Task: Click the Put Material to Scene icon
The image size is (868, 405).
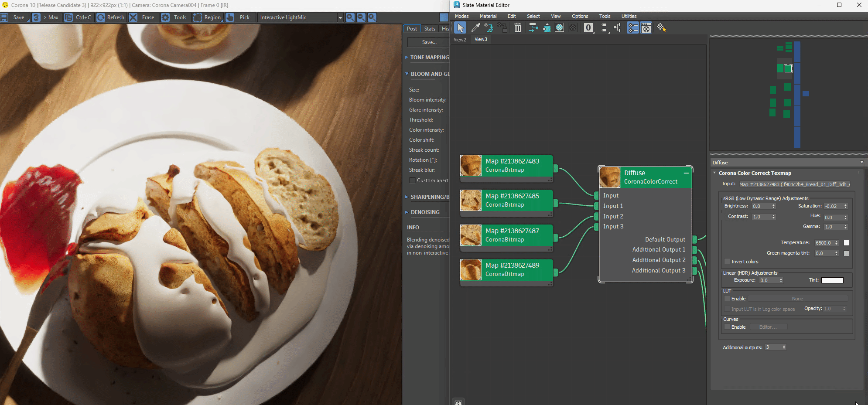Action: (x=489, y=28)
